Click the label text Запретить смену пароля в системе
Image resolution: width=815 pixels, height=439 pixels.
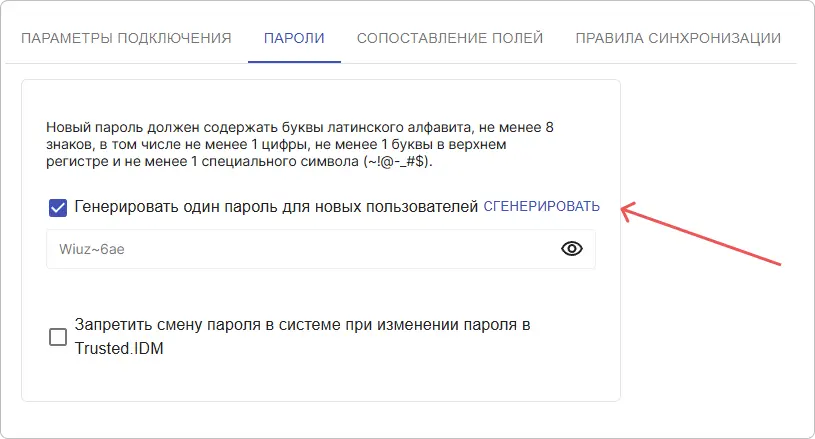click(x=302, y=325)
